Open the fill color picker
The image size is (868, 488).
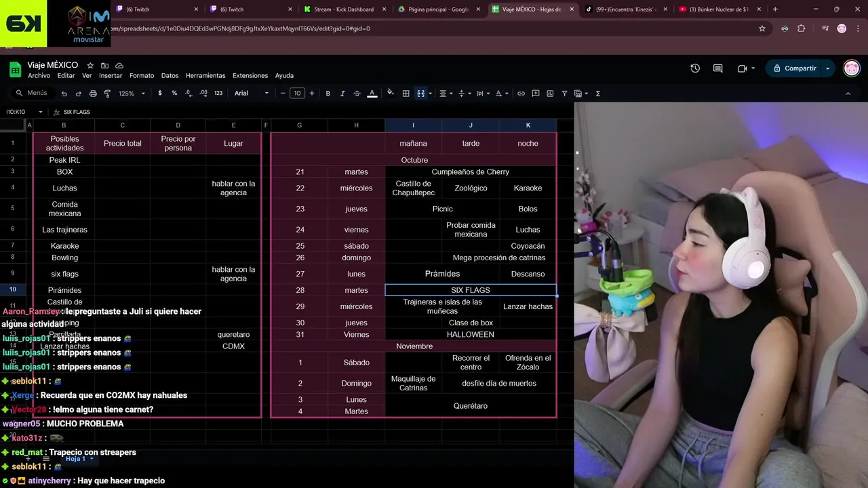click(391, 94)
